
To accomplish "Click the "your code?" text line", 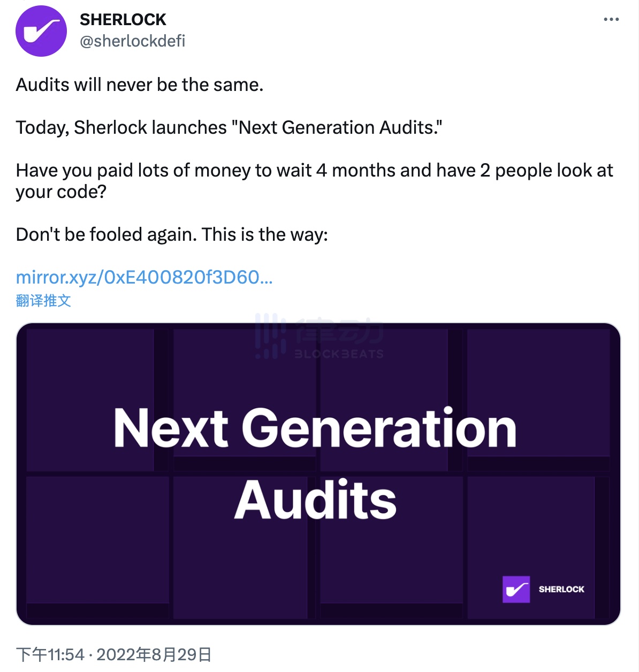I will coord(61,192).
